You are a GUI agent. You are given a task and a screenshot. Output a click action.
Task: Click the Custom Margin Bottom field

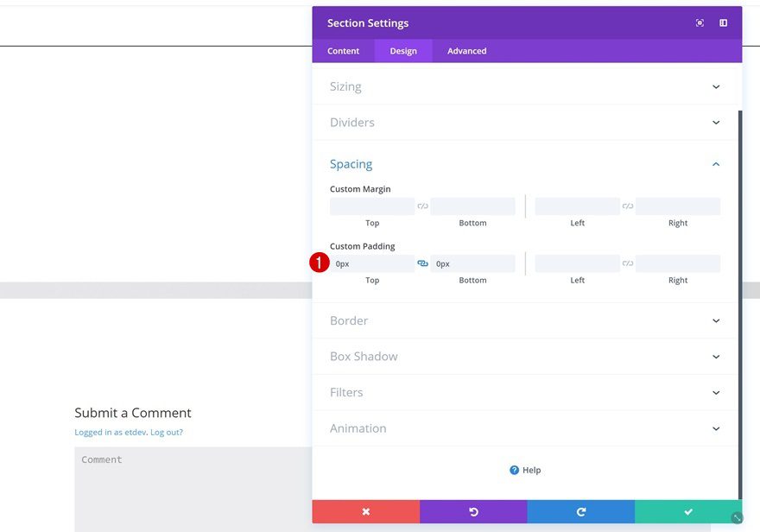click(472, 206)
